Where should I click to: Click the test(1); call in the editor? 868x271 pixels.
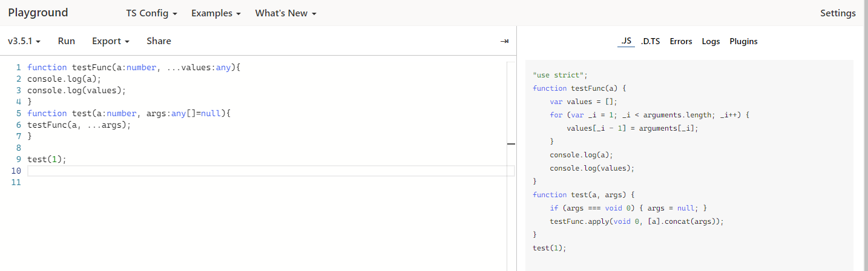click(x=47, y=160)
